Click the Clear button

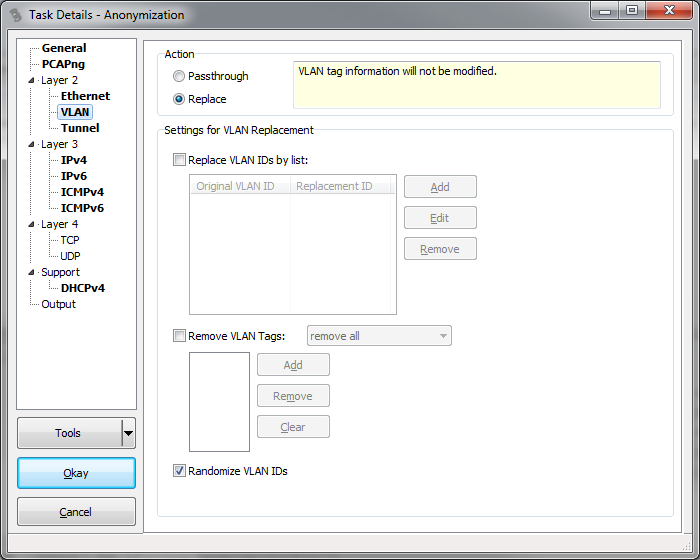(293, 427)
